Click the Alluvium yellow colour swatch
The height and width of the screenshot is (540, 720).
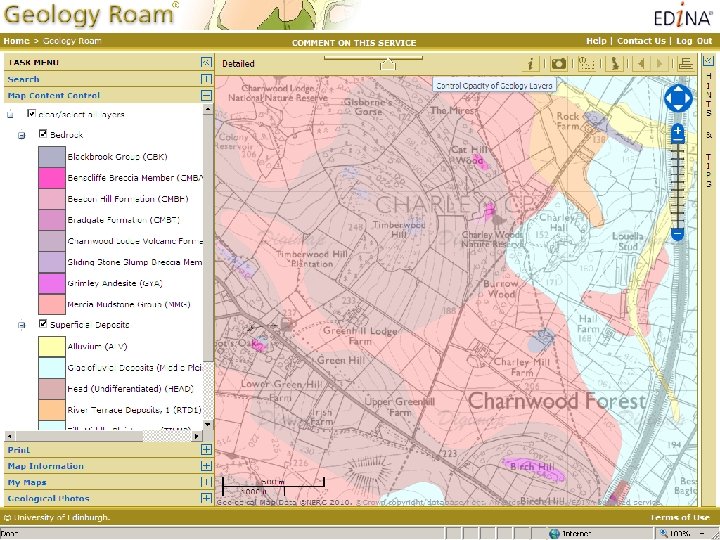click(x=52, y=346)
